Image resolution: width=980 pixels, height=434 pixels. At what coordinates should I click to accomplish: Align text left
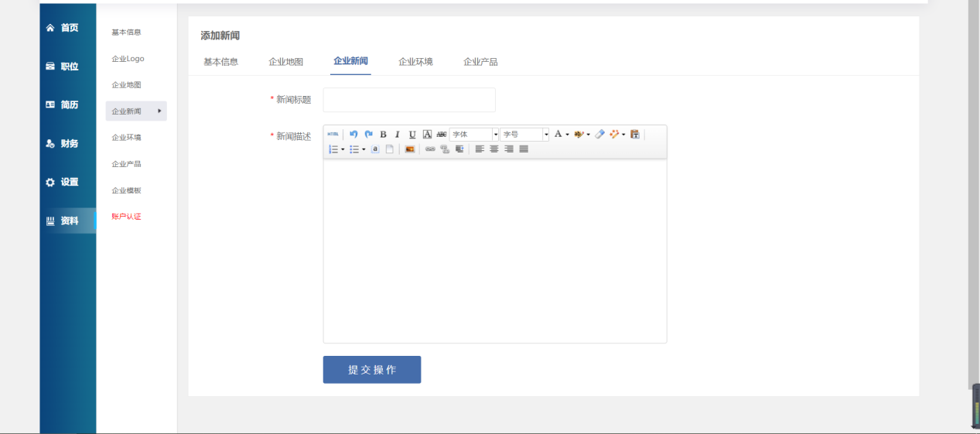pos(480,149)
